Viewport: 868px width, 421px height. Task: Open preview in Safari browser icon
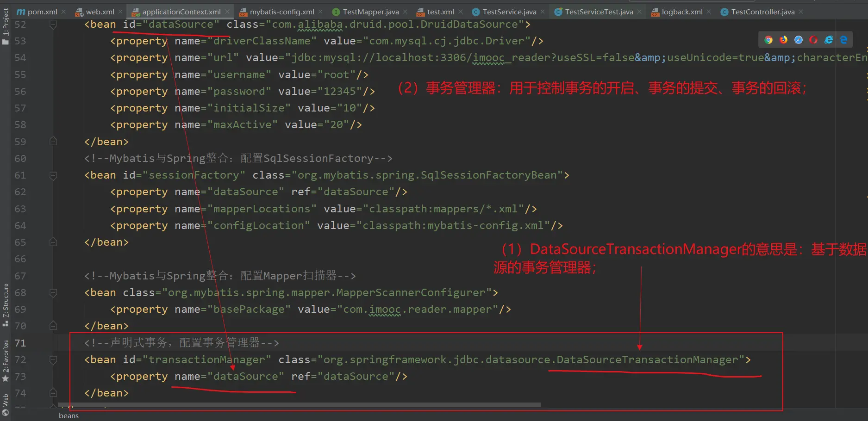click(799, 40)
